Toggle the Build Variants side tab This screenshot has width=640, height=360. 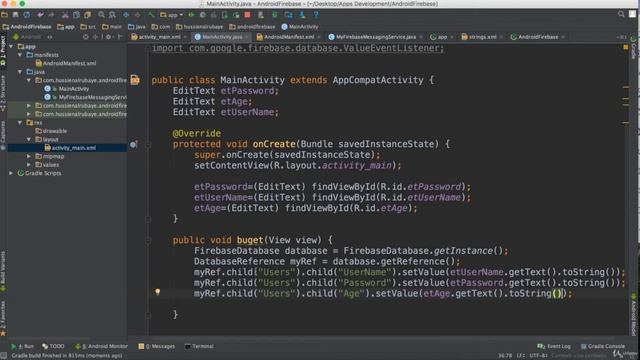[3, 271]
